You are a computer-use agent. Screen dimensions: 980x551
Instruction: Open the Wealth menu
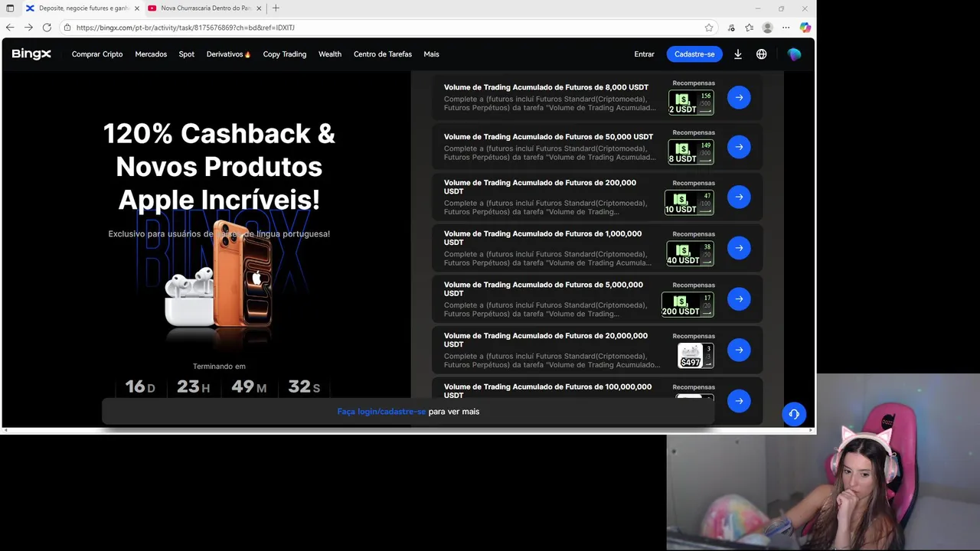click(330, 54)
